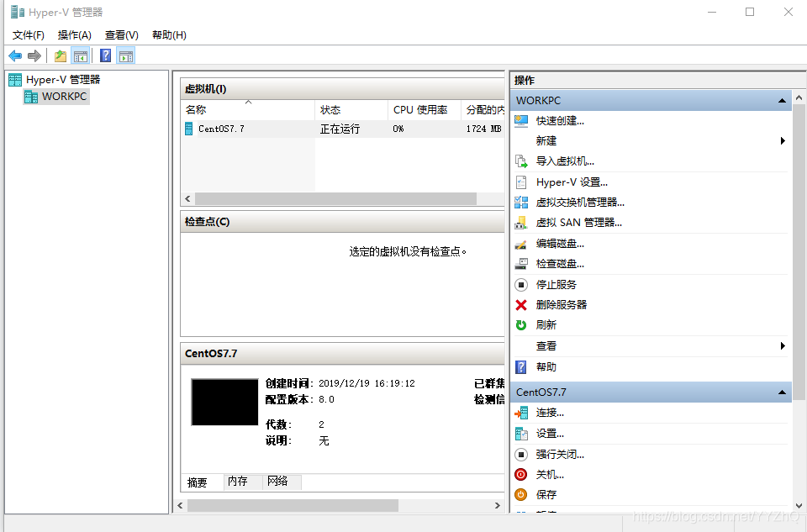Viewport: 807px width, 532px height.
Task: Click the actions pane scroll up arrow
Action: tap(799, 97)
